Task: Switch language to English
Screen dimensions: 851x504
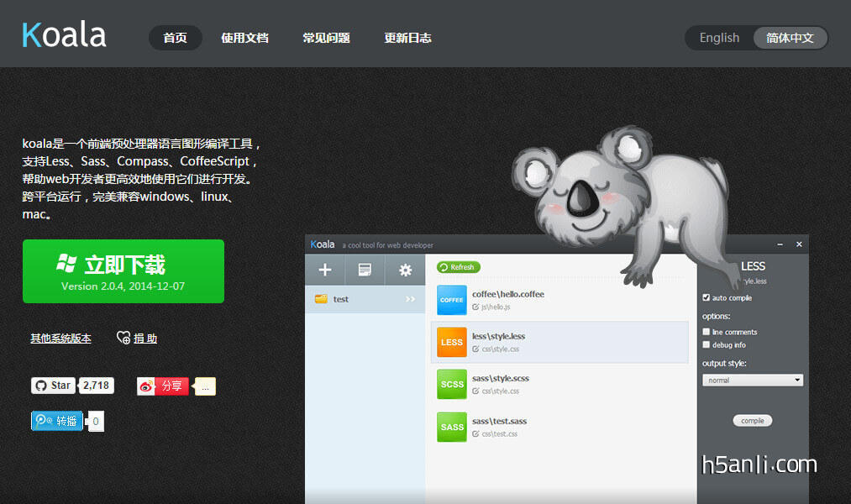Action: coord(719,38)
